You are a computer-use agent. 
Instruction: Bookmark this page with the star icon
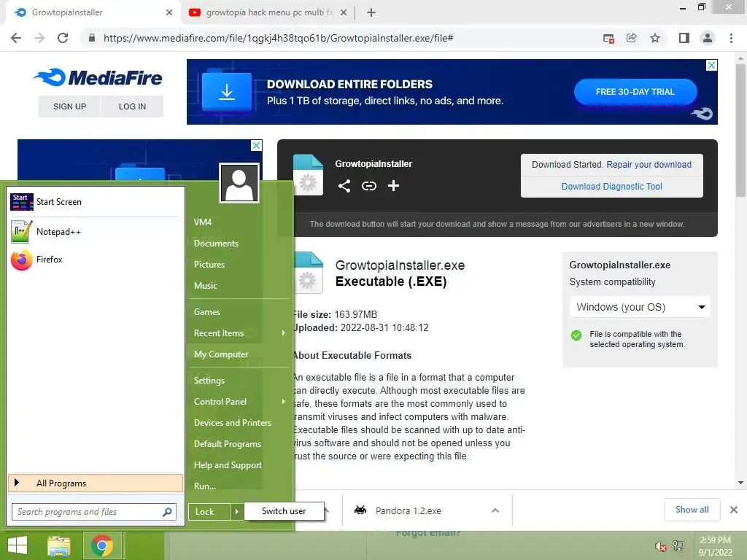[x=655, y=38]
